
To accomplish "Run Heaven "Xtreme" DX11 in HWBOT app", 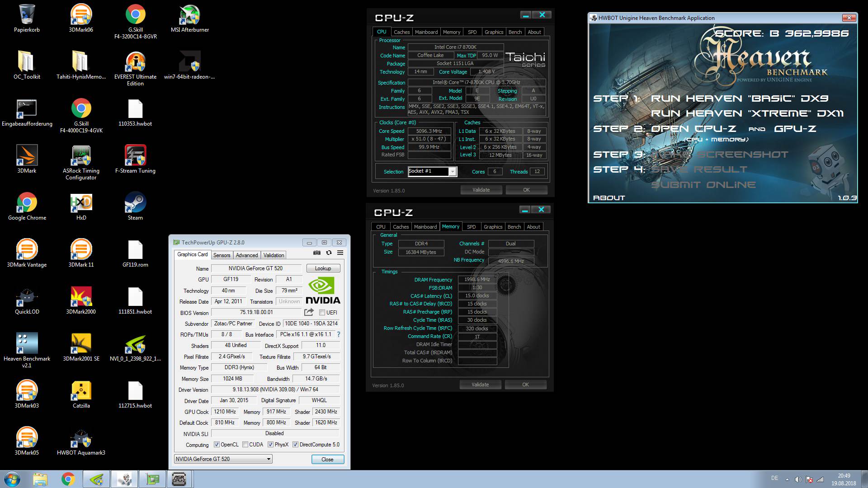I will pyautogui.click(x=747, y=113).
